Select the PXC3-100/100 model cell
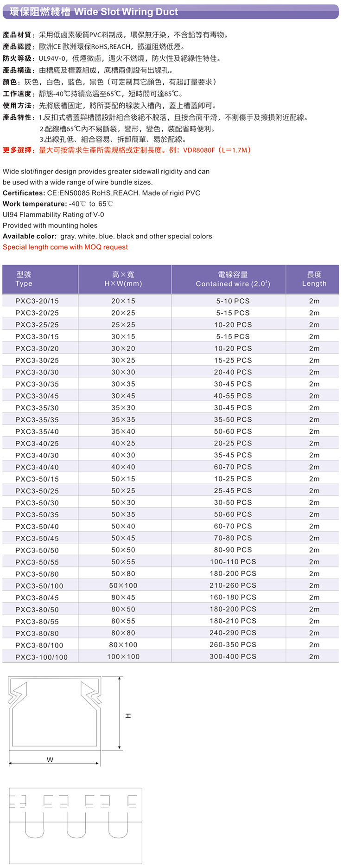 [x=41, y=657]
